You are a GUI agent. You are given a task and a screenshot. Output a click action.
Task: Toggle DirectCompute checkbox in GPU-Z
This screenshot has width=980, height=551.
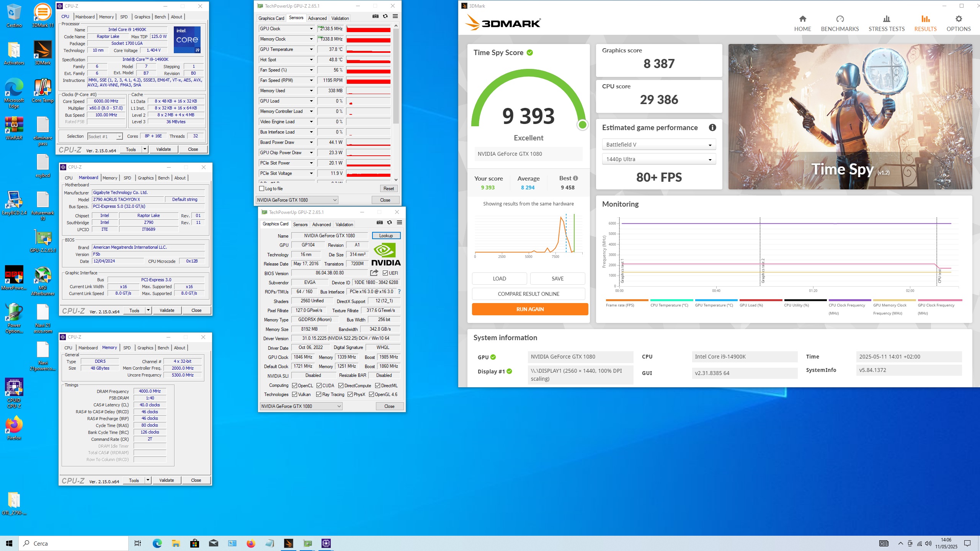click(341, 385)
